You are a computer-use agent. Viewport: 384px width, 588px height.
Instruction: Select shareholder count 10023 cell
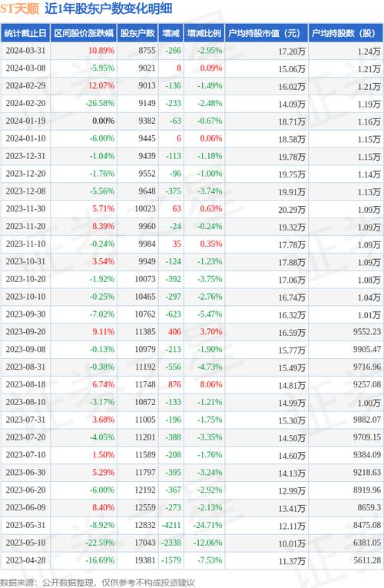pyautogui.click(x=145, y=209)
